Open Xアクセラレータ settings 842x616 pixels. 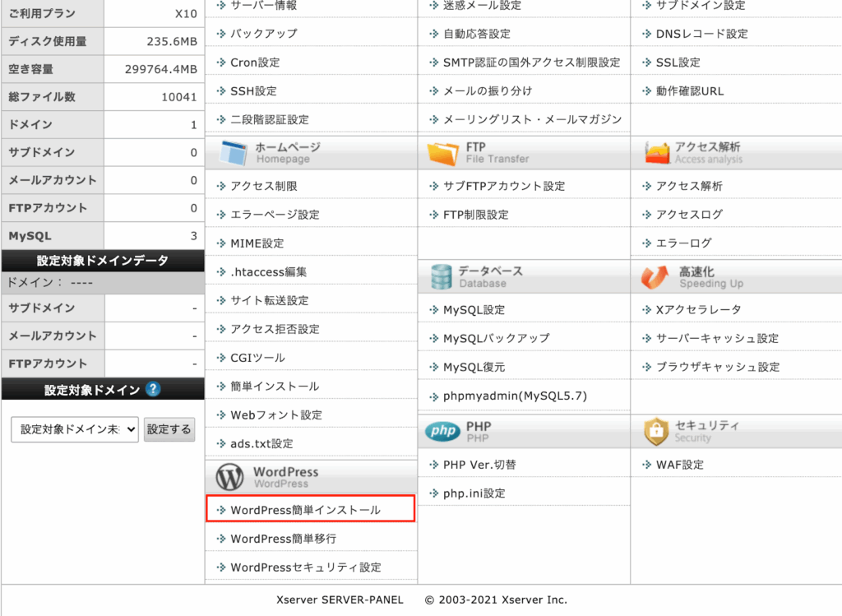pyautogui.click(x=698, y=309)
